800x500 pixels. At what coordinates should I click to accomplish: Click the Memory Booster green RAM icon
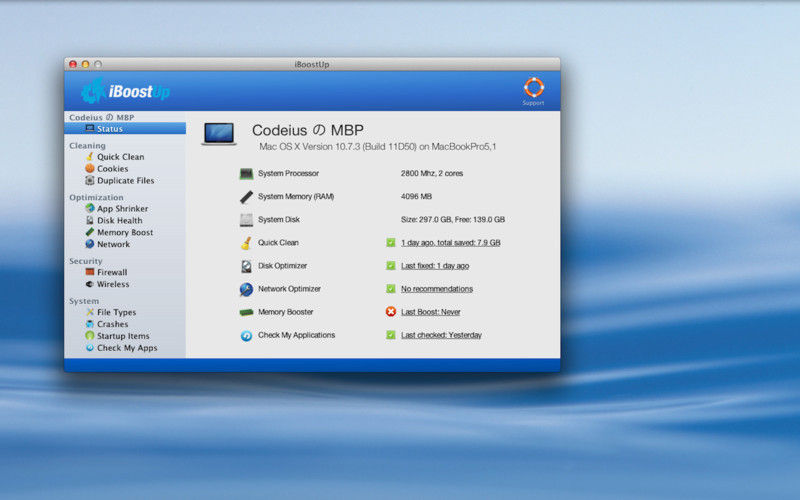(x=246, y=312)
